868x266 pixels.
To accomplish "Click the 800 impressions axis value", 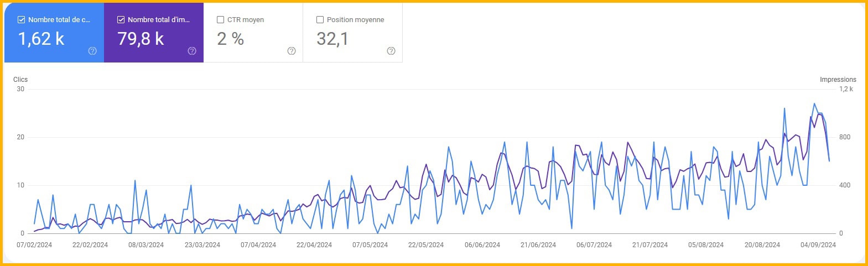I will pos(845,137).
